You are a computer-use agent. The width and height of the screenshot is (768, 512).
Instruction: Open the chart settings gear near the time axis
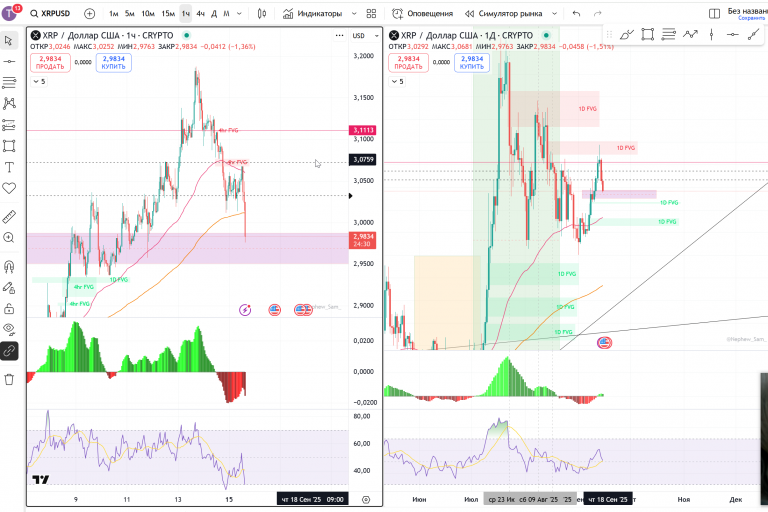[x=366, y=500]
